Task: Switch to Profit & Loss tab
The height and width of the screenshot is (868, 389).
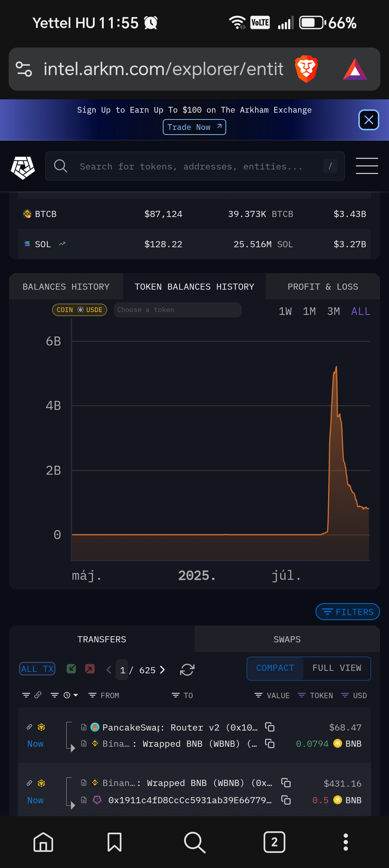Action: pos(323,287)
